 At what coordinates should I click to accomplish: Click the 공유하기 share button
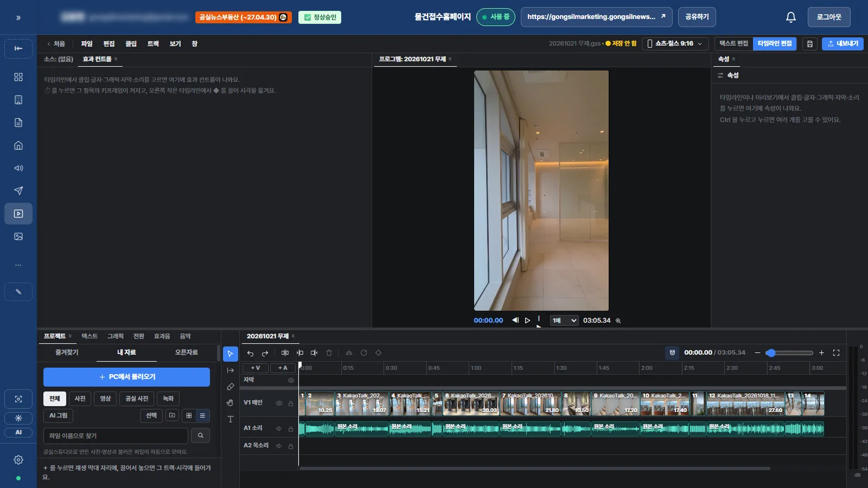coord(697,17)
